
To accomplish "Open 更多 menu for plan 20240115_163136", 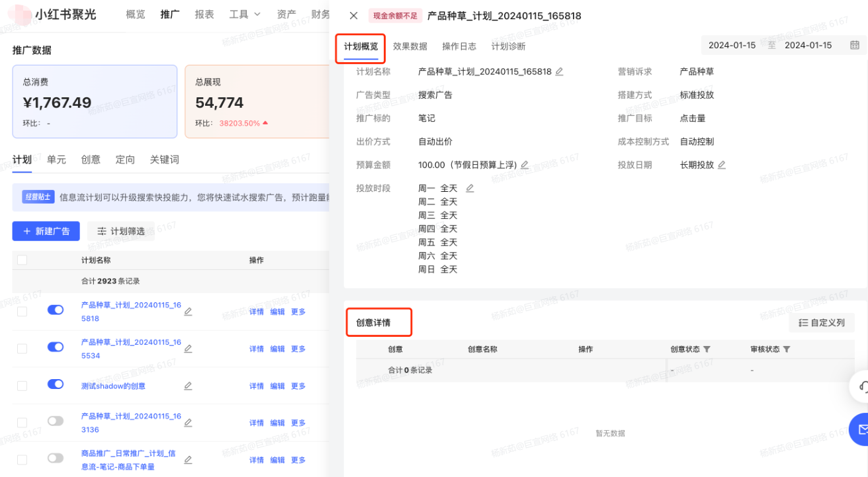I will click(x=298, y=423).
